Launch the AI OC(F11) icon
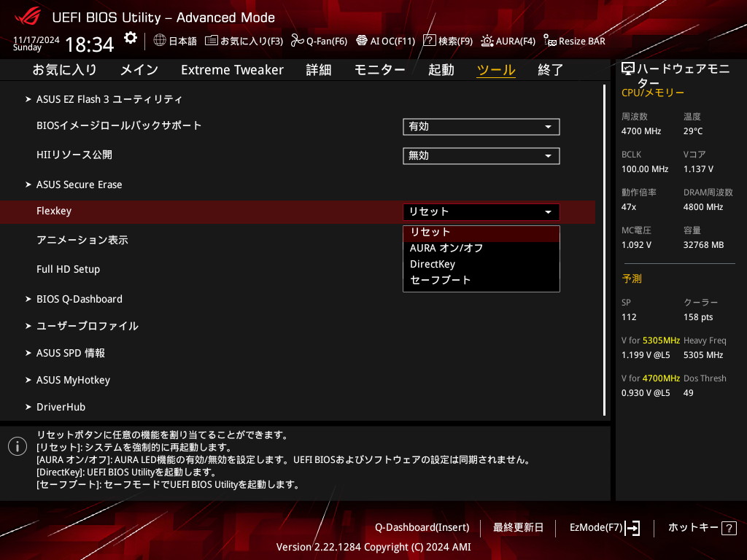 pos(362,41)
